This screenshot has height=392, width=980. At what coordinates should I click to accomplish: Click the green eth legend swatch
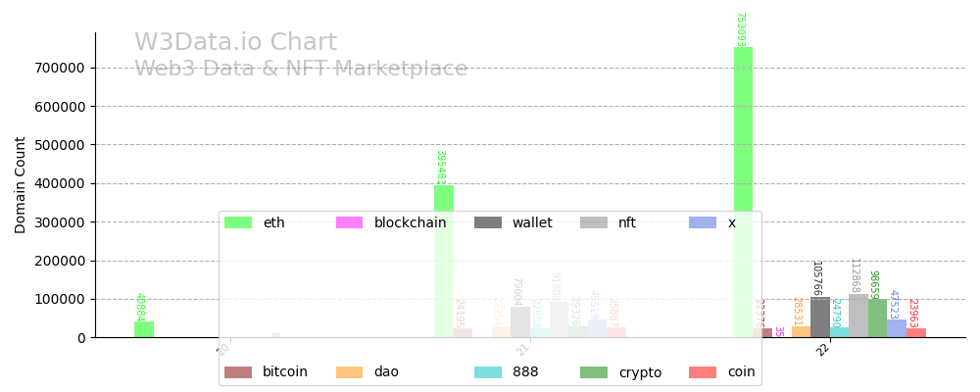(238, 222)
